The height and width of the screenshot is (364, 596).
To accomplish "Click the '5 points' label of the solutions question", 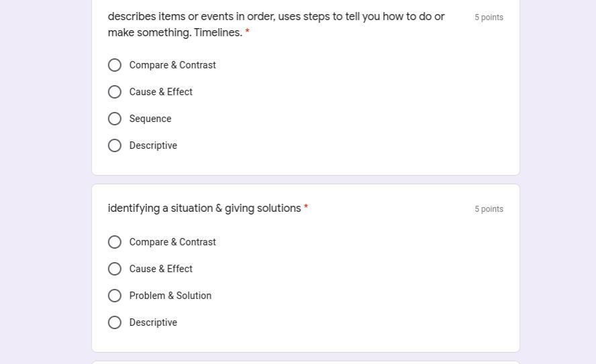I will coord(489,209).
